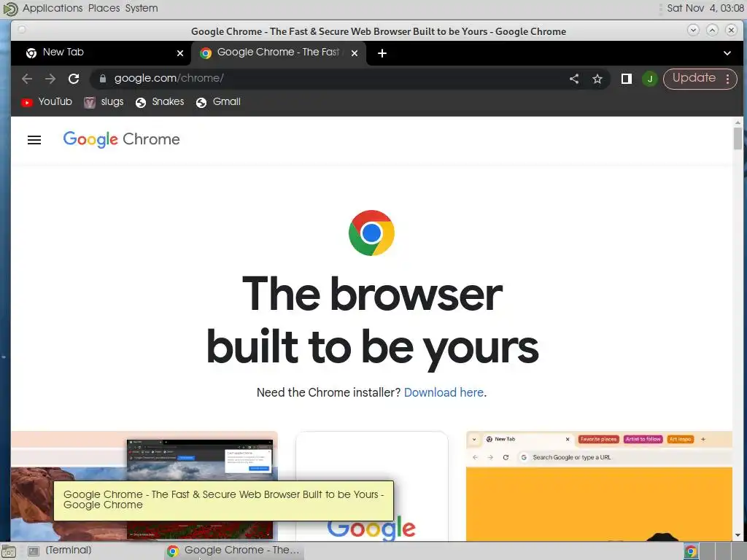Close the New Tab tab
Image resolution: width=747 pixels, height=560 pixels.
(180, 53)
